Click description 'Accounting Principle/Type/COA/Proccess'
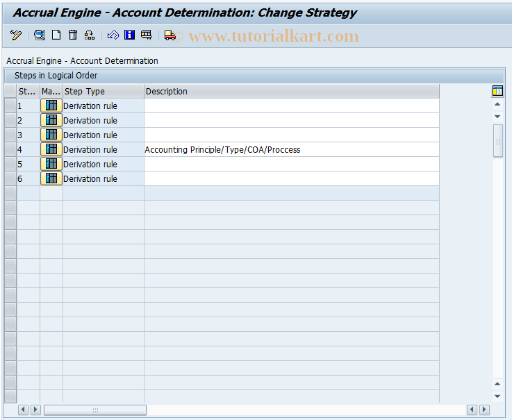 (222, 150)
